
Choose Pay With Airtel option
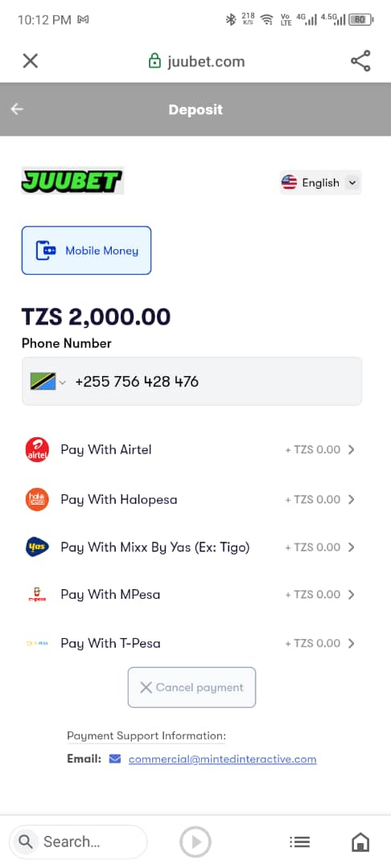pos(191,449)
